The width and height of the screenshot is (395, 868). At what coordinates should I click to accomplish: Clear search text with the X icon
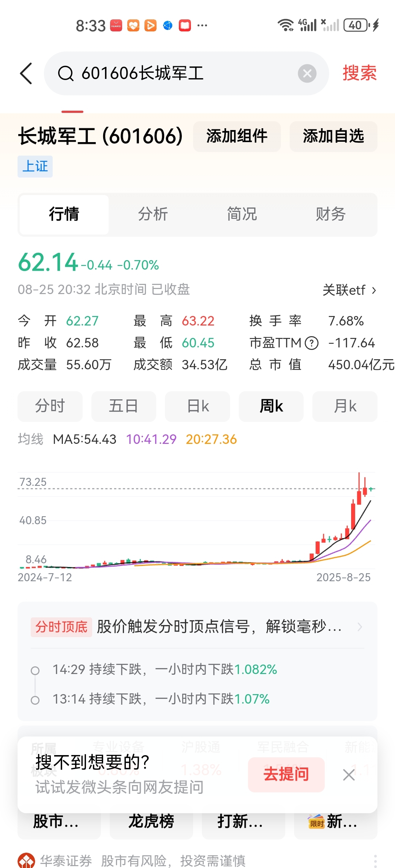pyautogui.click(x=307, y=73)
